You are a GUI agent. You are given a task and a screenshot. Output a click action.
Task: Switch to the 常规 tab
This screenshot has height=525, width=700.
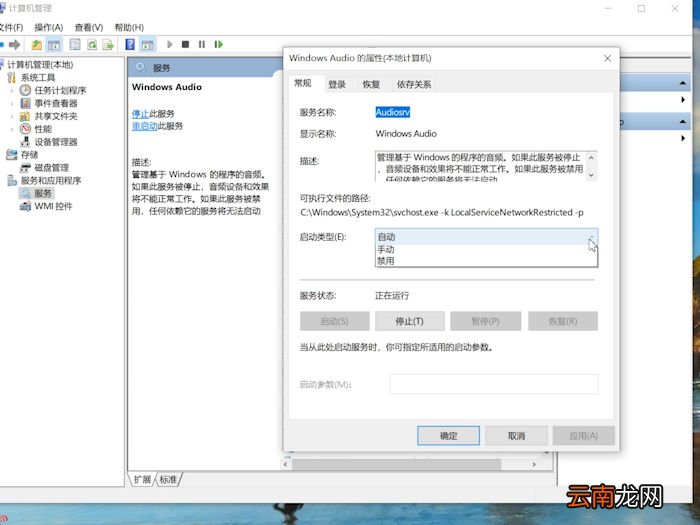tap(303, 83)
